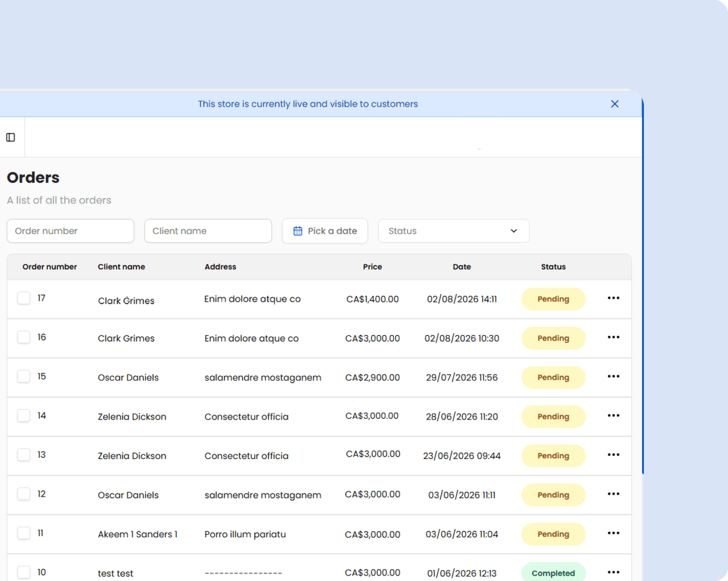Click Zelenia Dickson in order 14 row
This screenshot has height=581, width=728.
tap(132, 416)
